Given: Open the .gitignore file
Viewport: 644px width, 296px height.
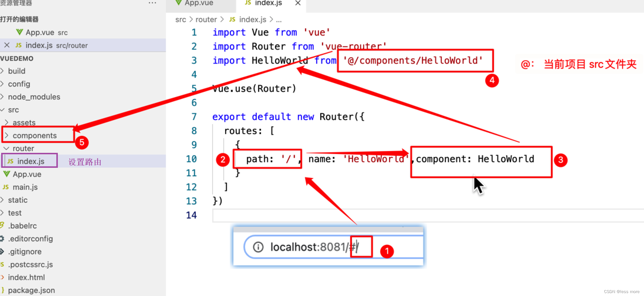Looking at the screenshot, I should (x=25, y=252).
